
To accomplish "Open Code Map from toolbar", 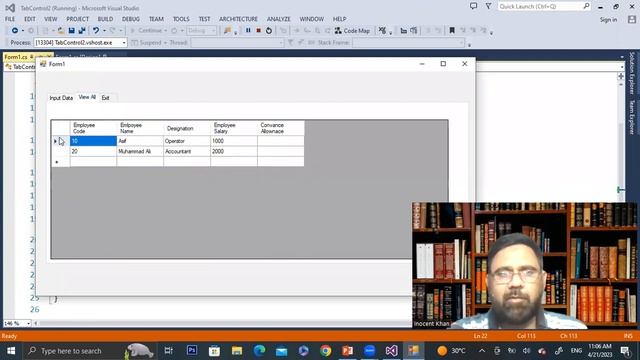I will [x=352, y=31].
